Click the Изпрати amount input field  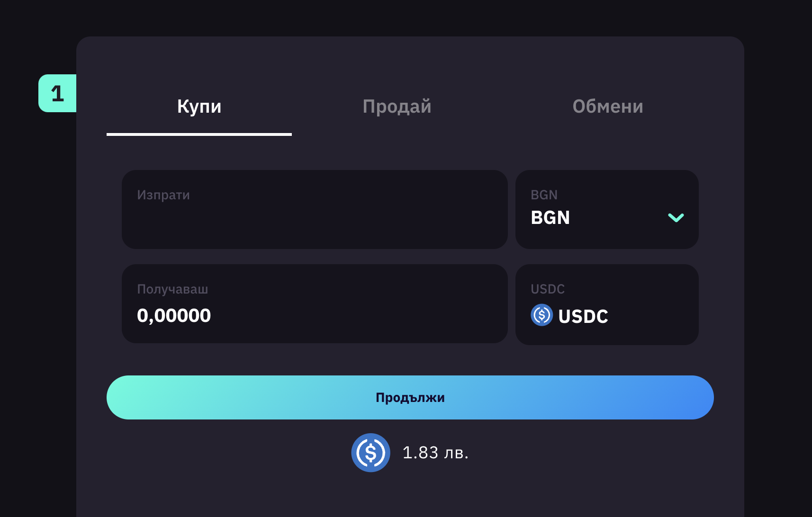tap(315, 209)
